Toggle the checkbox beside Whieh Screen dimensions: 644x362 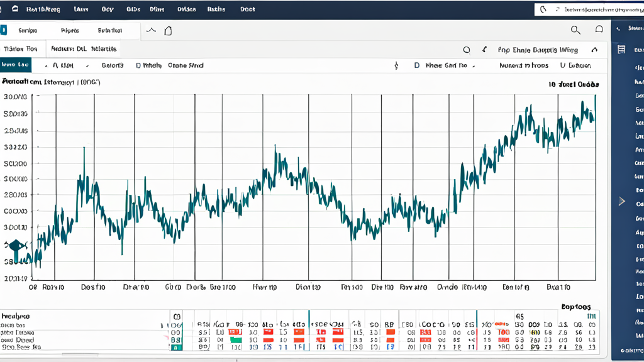click(x=138, y=65)
